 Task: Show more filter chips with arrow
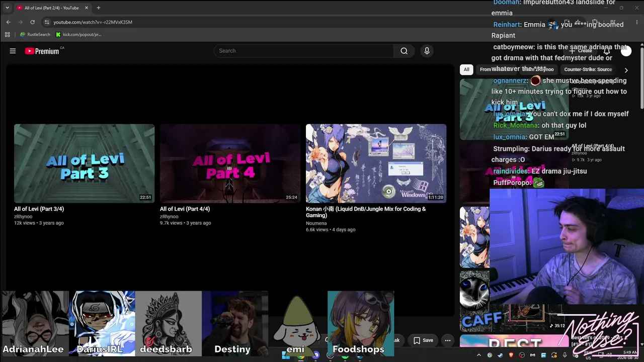point(626,70)
